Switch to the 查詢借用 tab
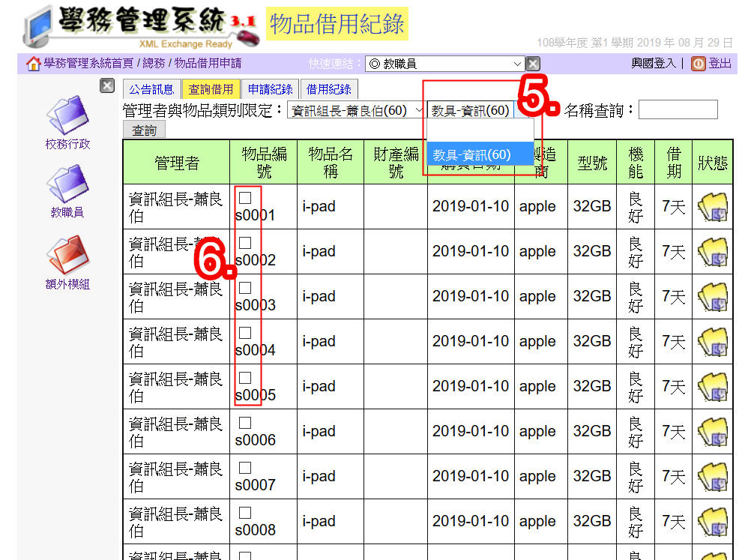The height and width of the screenshot is (560, 754). [211, 89]
